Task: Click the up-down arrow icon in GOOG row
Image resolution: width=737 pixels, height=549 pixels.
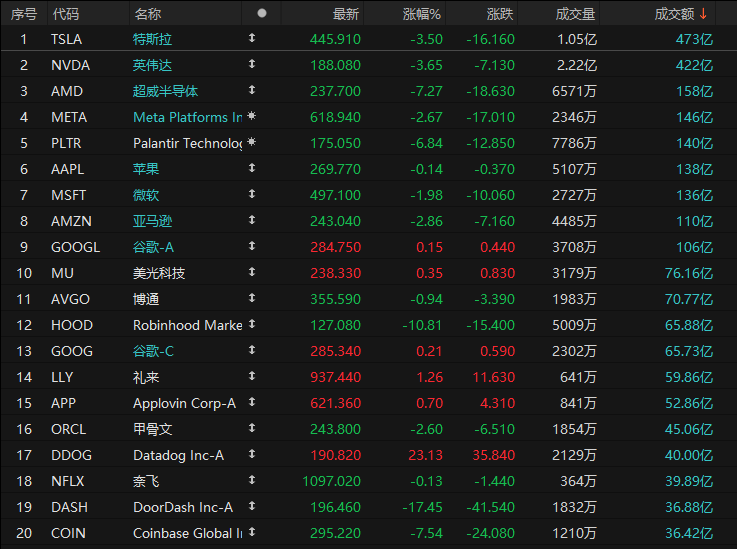Action: 252,350
